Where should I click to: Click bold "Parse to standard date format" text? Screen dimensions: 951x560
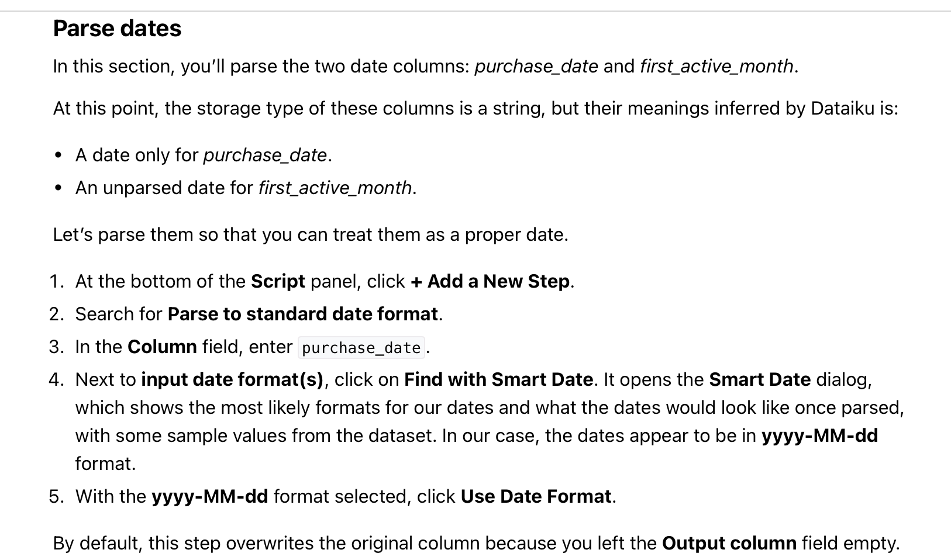(x=302, y=314)
